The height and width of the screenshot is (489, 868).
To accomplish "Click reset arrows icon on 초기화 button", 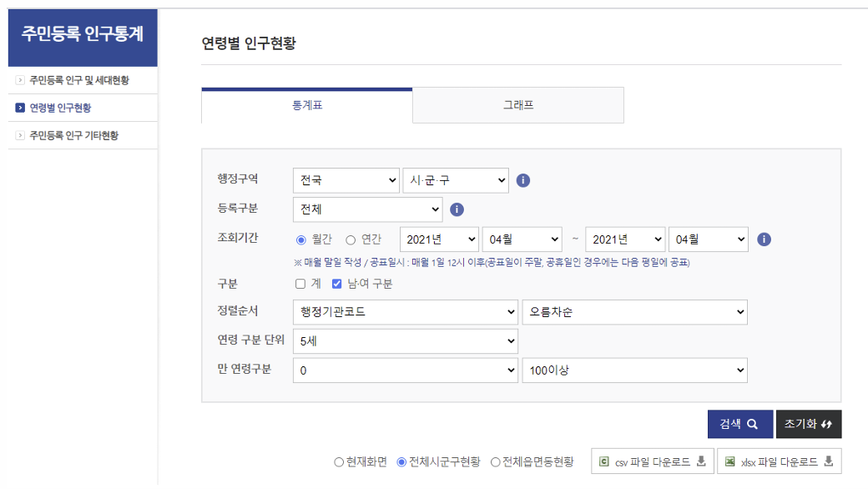I will 826,424.
